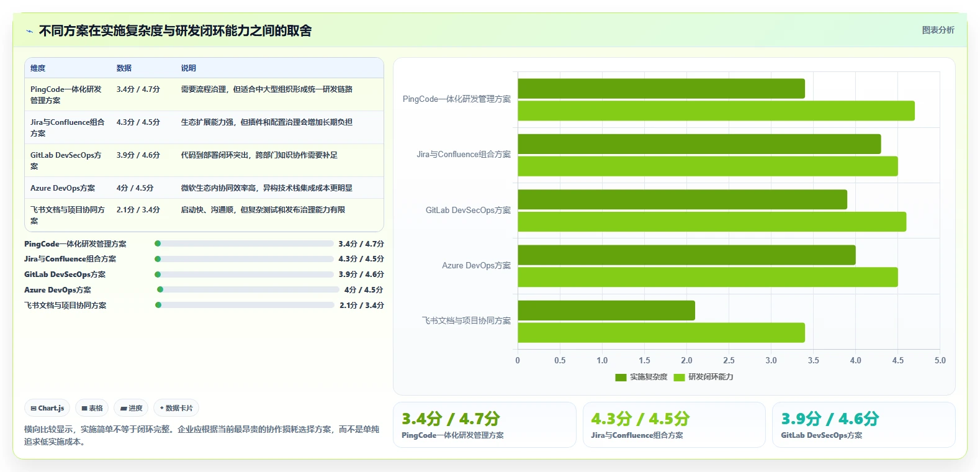Click 飞书文档 light green chart bar

tap(661, 332)
